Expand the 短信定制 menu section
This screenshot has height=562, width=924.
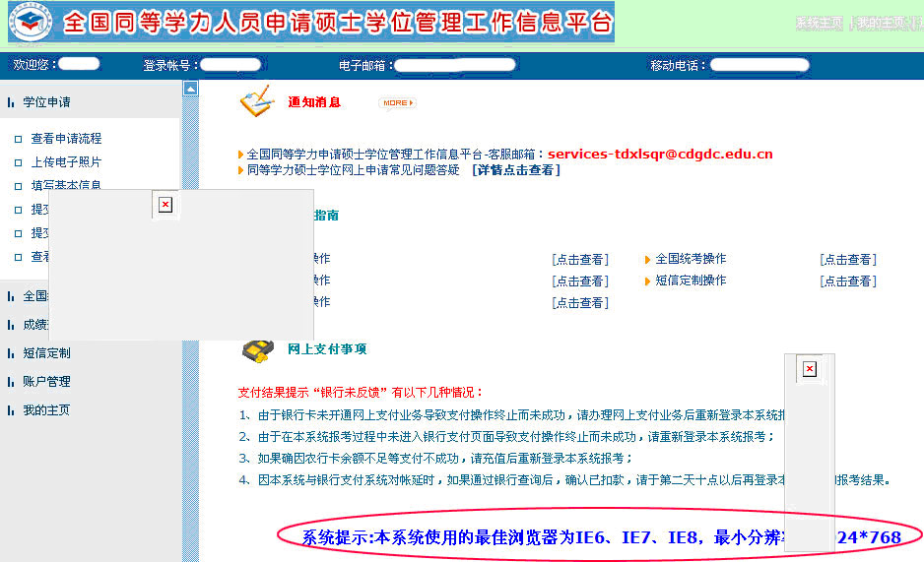(46, 353)
